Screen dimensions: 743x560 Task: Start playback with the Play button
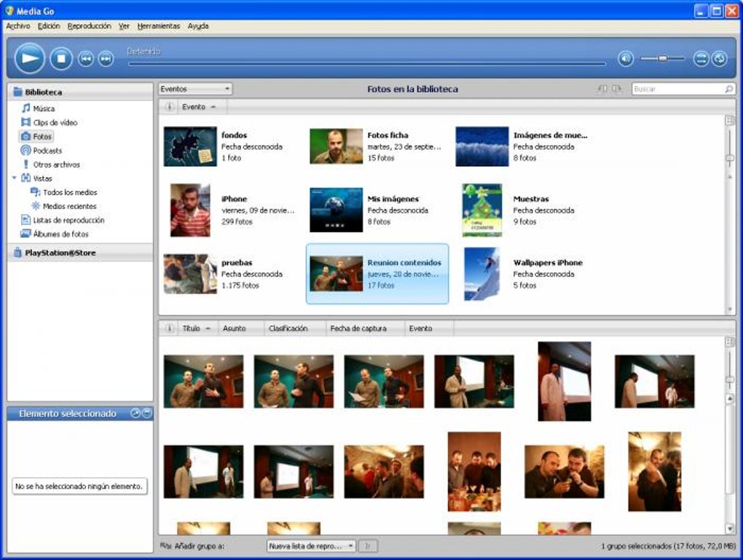(29, 58)
